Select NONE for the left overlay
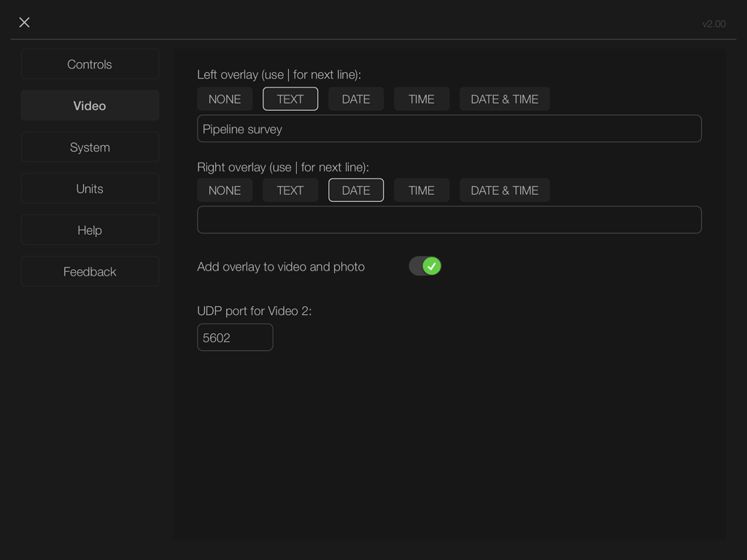747x560 pixels. tap(225, 98)
